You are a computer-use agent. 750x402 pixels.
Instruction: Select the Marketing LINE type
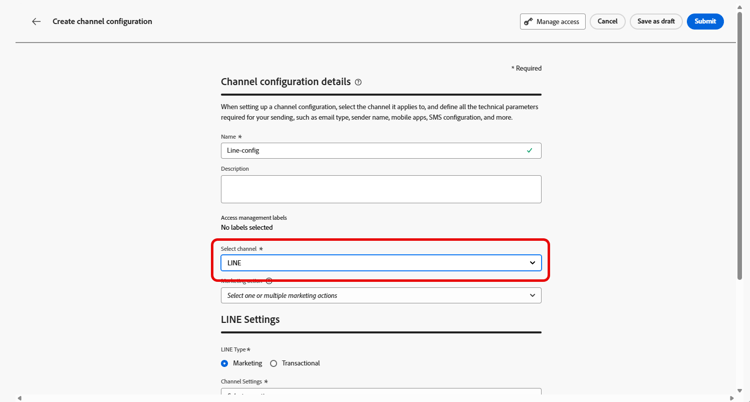[225, 363]
